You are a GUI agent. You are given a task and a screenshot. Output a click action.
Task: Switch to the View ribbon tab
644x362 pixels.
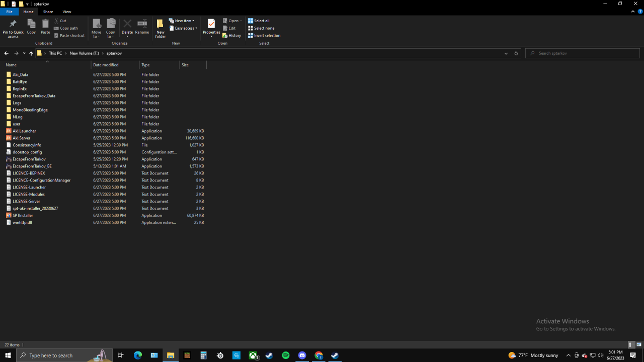tap(67, 12)
